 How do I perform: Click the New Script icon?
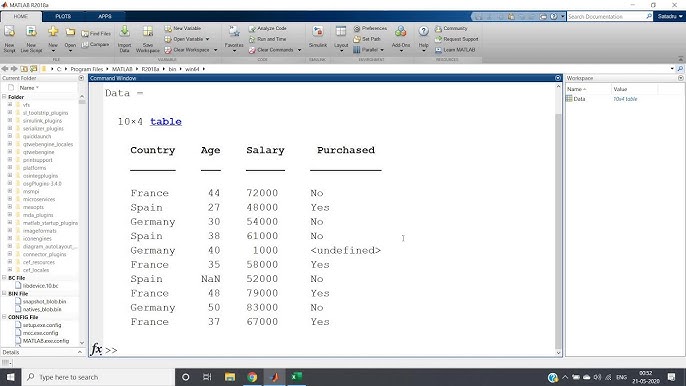pos(9,32)
